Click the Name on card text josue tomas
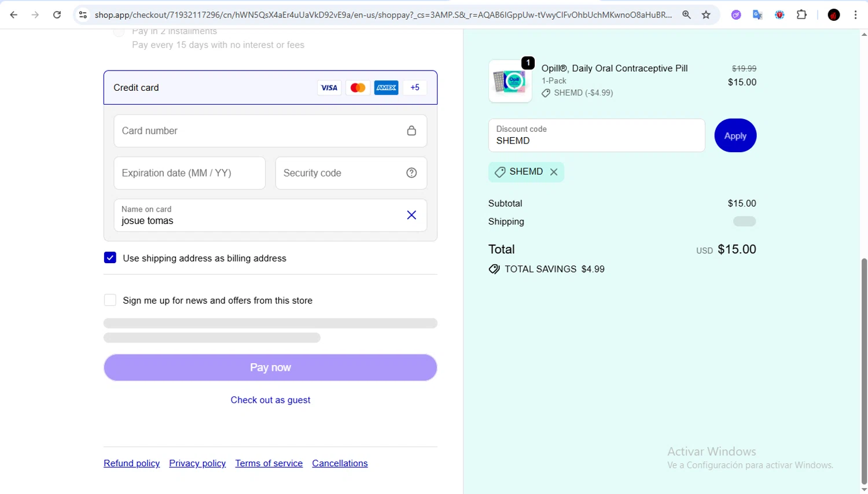The image size is (868, 494). click(148, 221)
